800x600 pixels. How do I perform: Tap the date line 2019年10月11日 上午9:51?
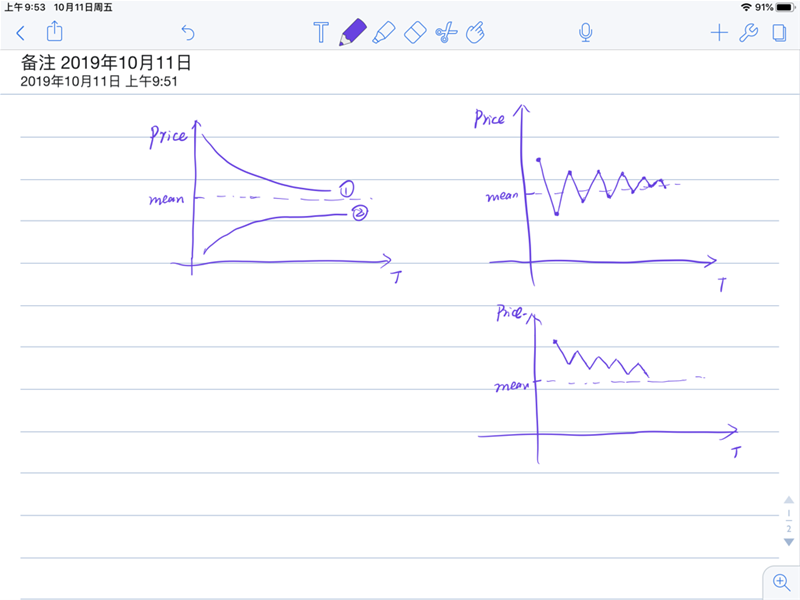click(99, 81)
